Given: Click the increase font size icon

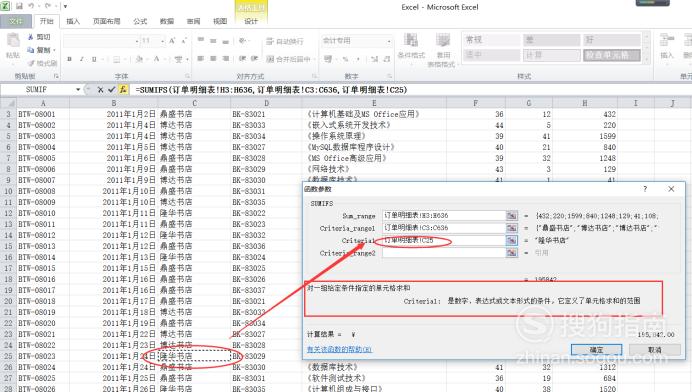Looking at the screenshot, I should [172, 41].
